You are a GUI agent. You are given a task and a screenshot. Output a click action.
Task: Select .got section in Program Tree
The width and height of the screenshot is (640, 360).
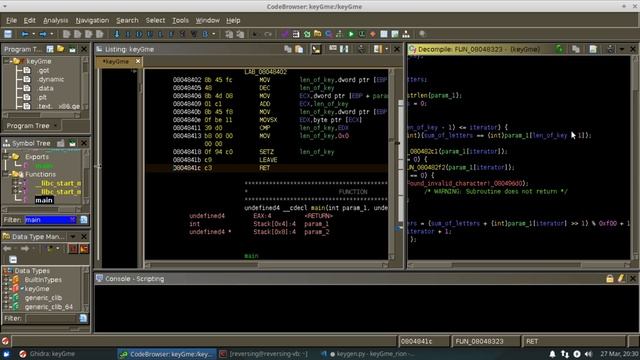[44, 70]
